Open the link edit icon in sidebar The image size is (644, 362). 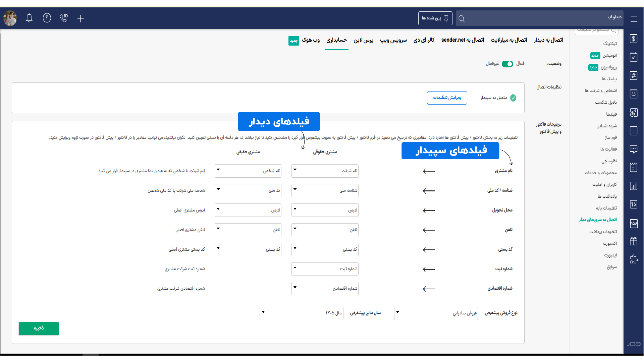click(634, 112)
